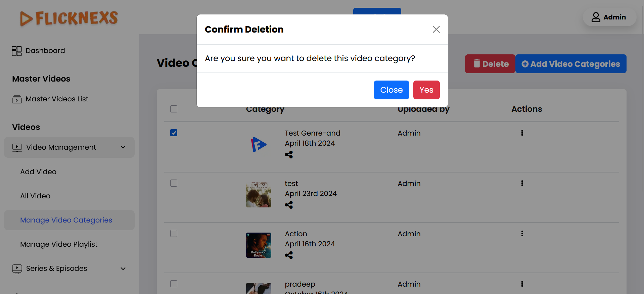Viewport: 644px width, 294px height.
Task: Expand the Series & Episodes chevron
Action: pos(123,268)
